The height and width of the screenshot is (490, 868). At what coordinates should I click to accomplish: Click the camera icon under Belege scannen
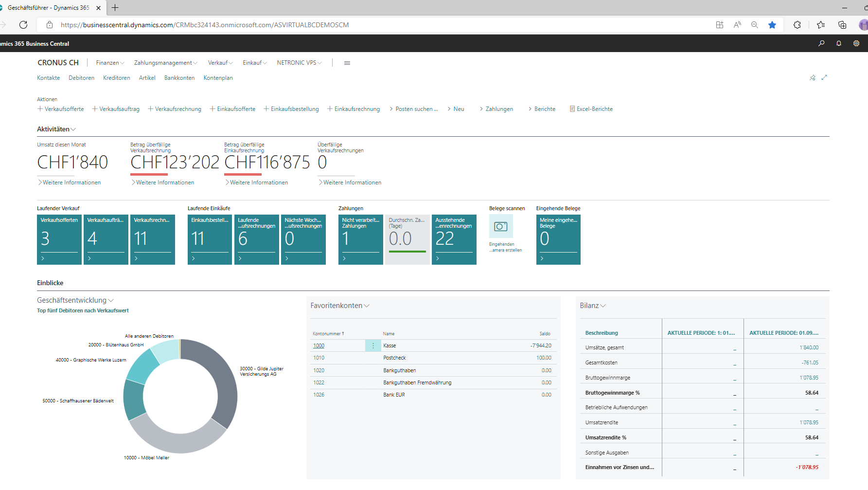(x=501, y=226)
